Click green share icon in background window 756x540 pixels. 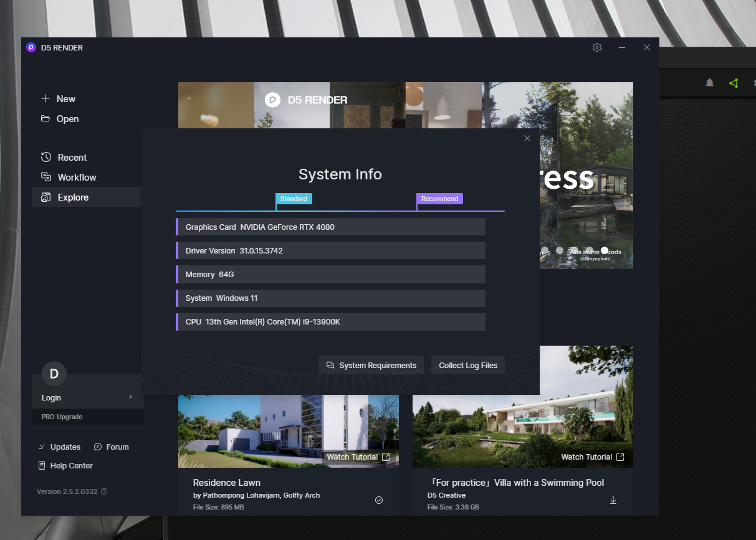[x=734, y=83]
